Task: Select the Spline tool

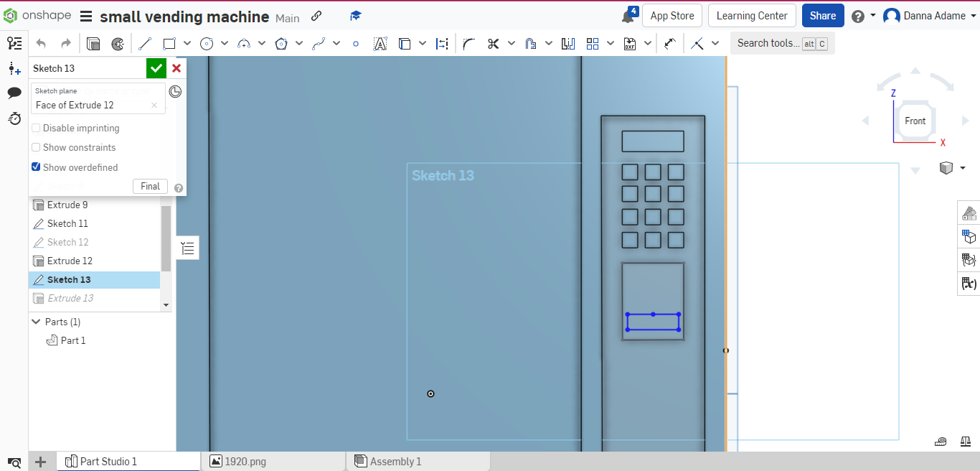Action: coord(318,43)
